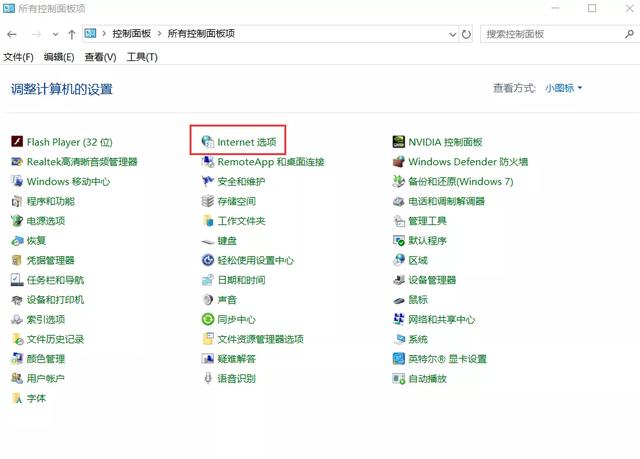Open the RemoteApp 和桌面连接 icon

[208, 162]
